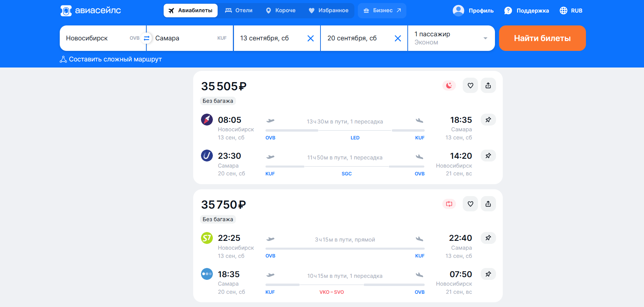
Task: Expand the 1 пассажир Эконом dropdown
Action: coord(451,38)
